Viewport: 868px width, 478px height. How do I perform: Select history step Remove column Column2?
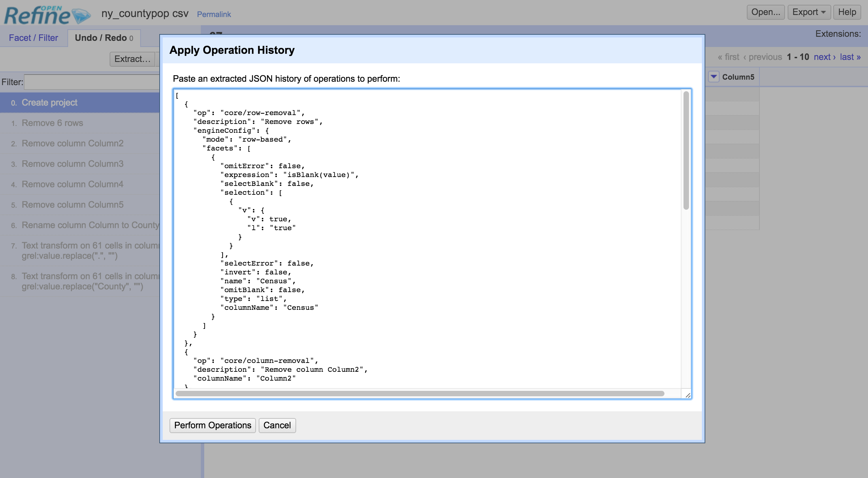pyautogui.click(x=73, y=143)
